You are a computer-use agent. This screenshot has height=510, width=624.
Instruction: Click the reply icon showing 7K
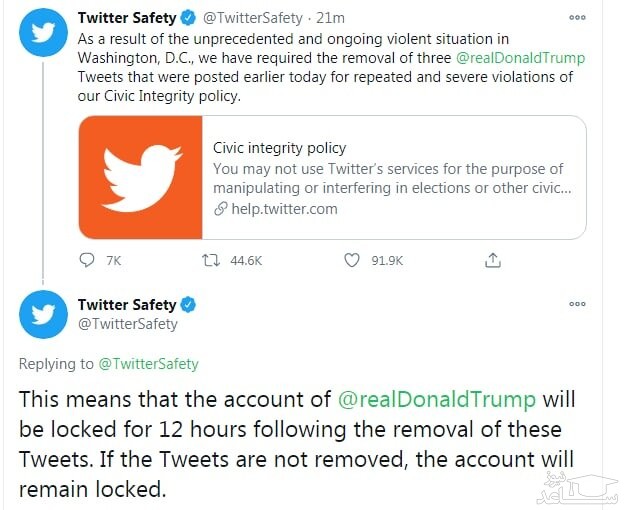click(88, 260)
